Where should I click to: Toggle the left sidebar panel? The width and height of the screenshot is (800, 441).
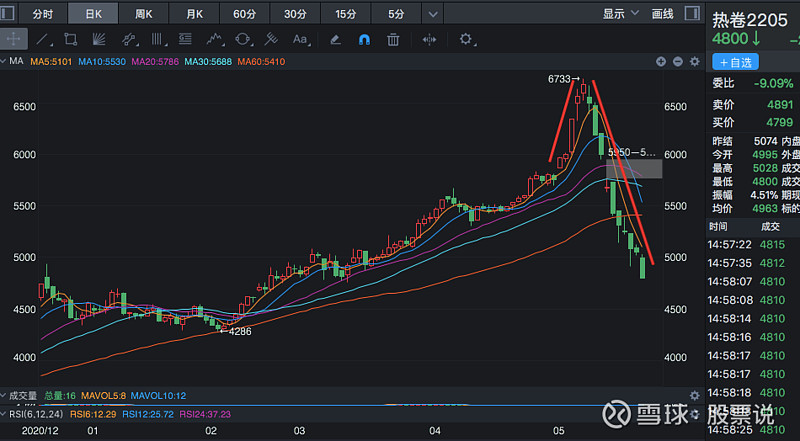click(x=8, y=14)
